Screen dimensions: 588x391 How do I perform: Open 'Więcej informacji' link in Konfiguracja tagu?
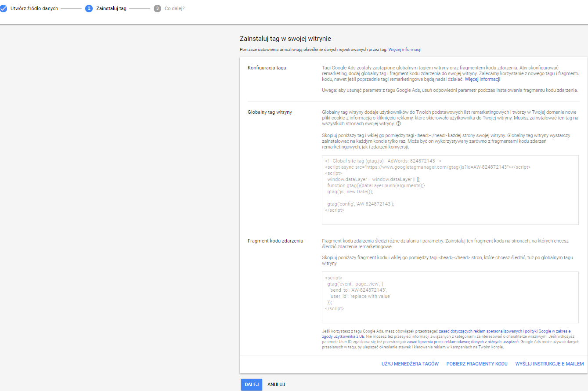tap(482, 80)
